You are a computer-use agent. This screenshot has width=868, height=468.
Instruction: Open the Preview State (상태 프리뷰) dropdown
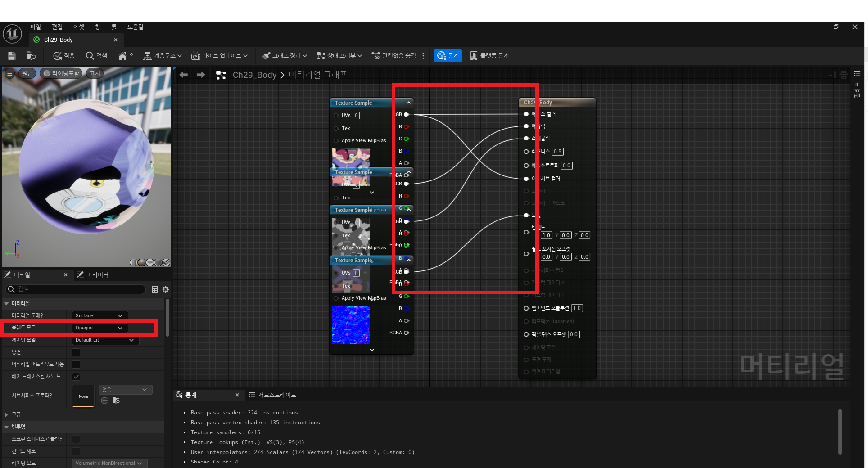click(x=339, y=56)
